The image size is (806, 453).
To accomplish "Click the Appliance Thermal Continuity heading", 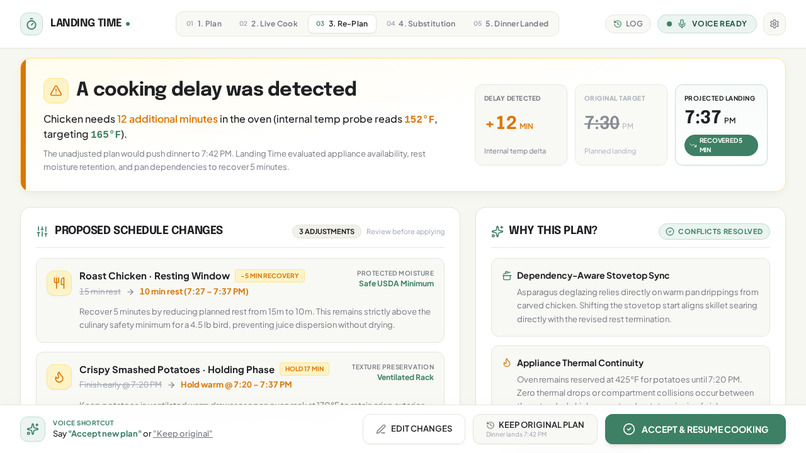I will (x=580, y=363).
